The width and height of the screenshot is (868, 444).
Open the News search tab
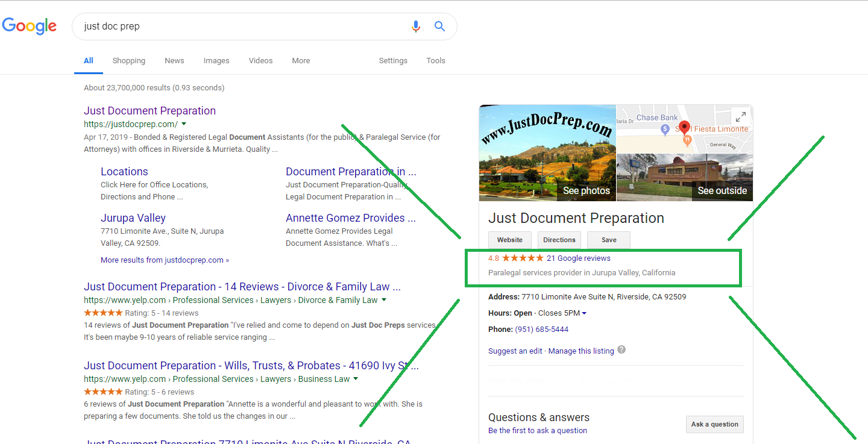[x=174, y=61]
